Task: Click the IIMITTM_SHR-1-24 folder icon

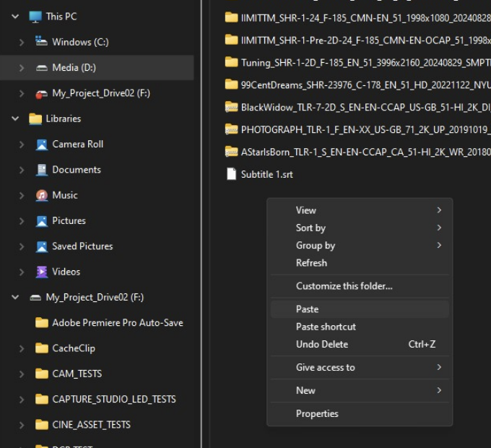Action: (x=231, y=17)
